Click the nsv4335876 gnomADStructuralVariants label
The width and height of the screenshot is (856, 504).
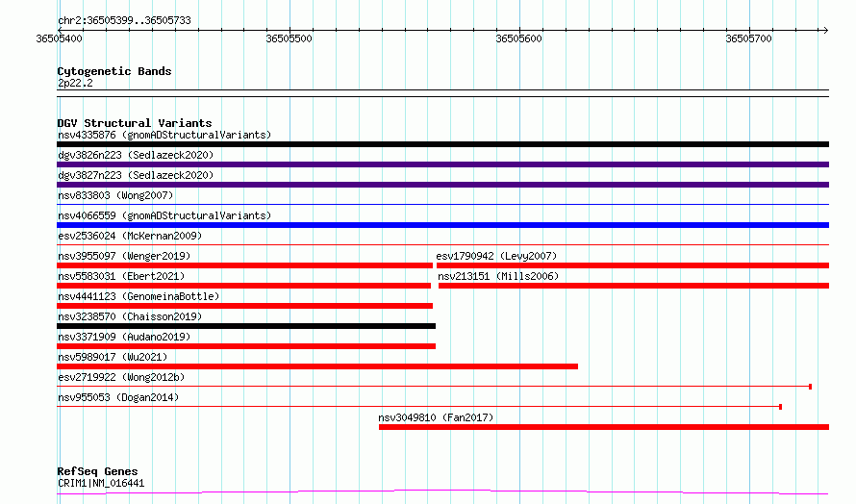(x=164, y=135)
